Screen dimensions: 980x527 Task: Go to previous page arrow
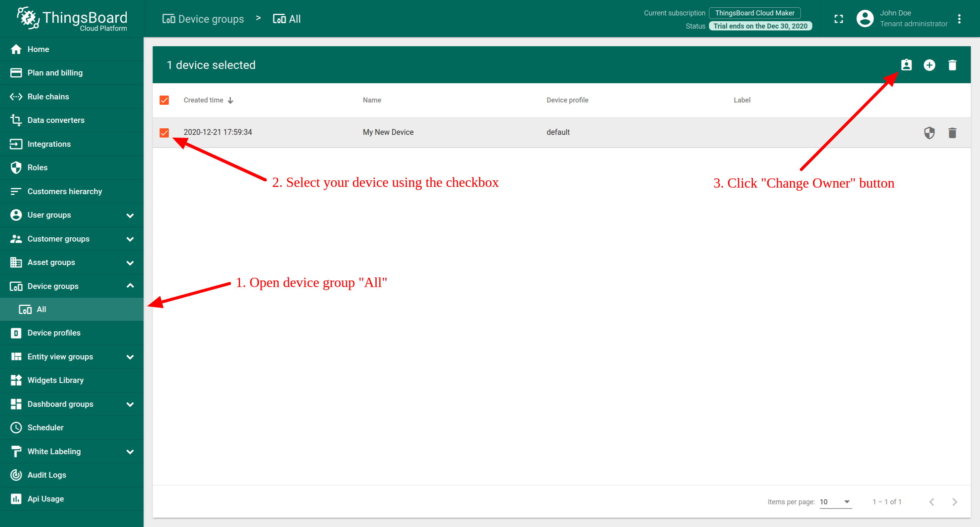point(932,502)
